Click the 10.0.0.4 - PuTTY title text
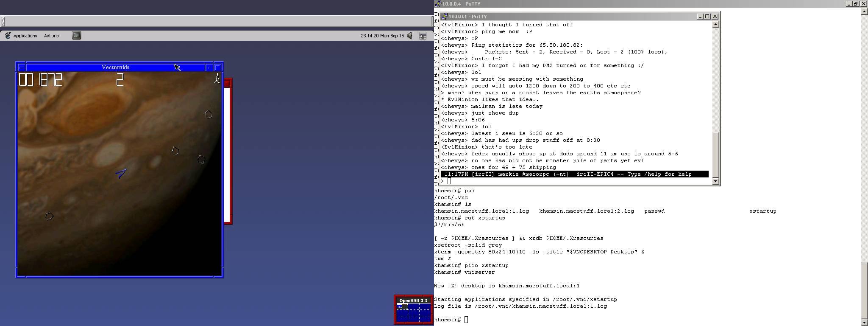 [462, 4]
